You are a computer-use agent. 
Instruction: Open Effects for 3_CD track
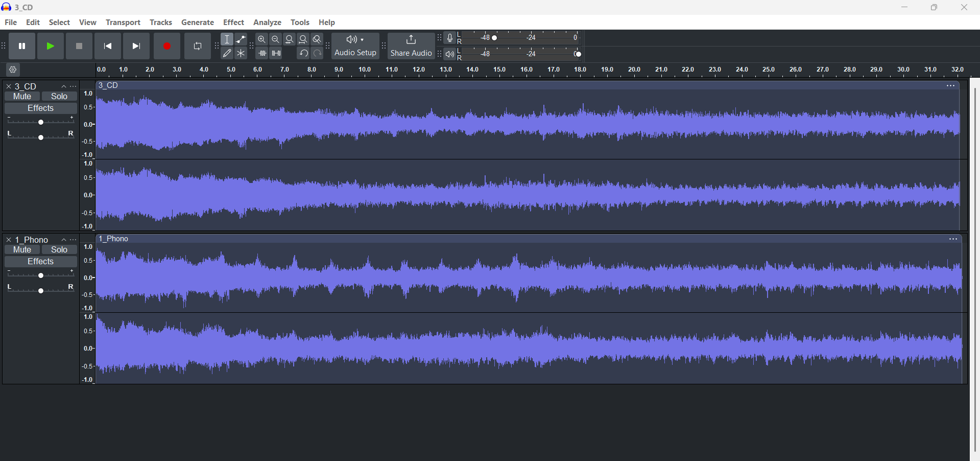[x=41, y=108]
